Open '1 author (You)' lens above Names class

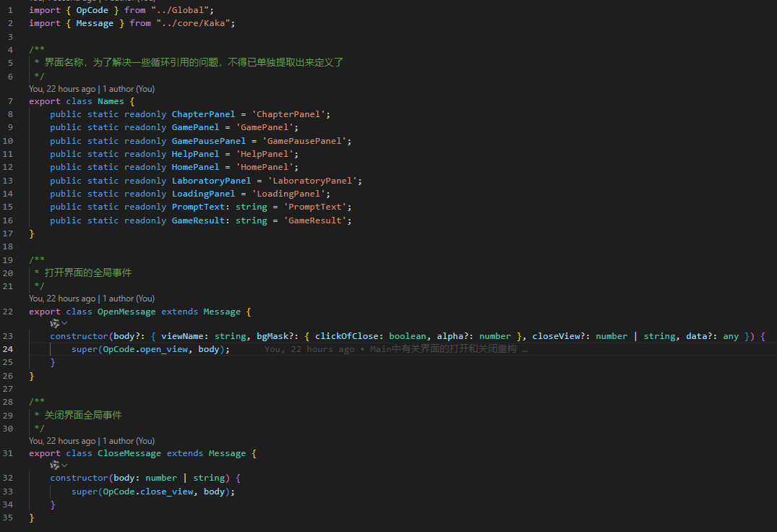click(129, 89)
